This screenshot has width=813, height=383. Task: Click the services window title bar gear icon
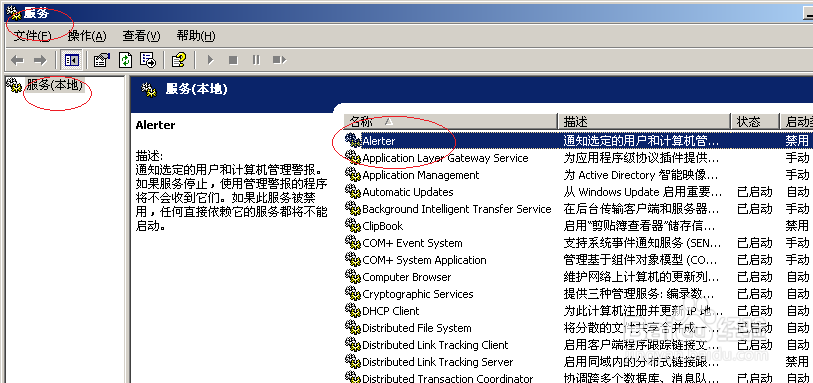tap(13, 12)
